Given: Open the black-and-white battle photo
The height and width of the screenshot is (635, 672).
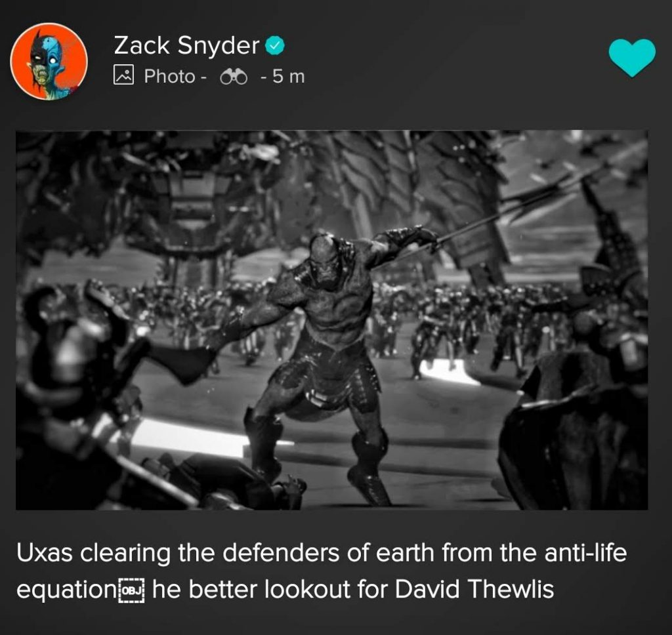Looking at the screenshot, I should coord(331,320).
